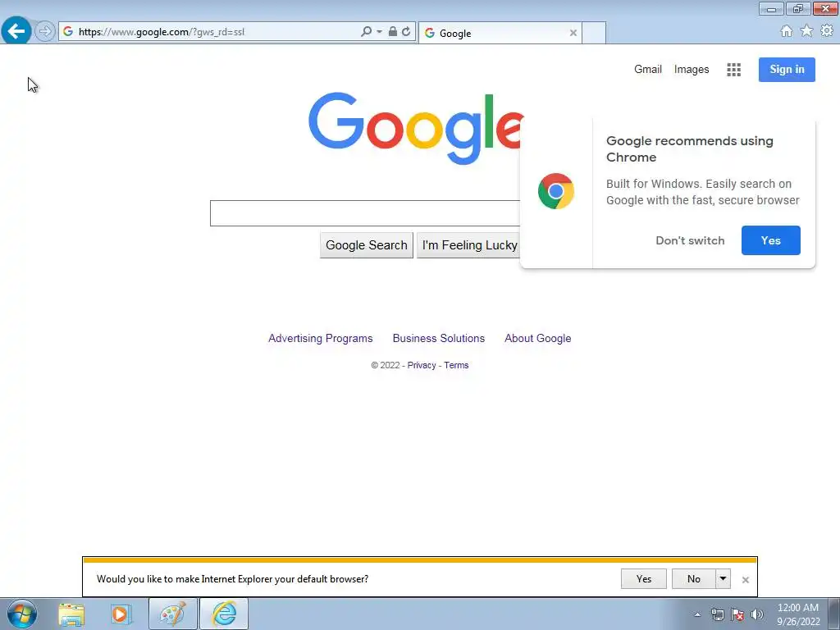Viewport: 840px width, 630px height.
Task: Open the Terms link
Action: tap(456, 365)
